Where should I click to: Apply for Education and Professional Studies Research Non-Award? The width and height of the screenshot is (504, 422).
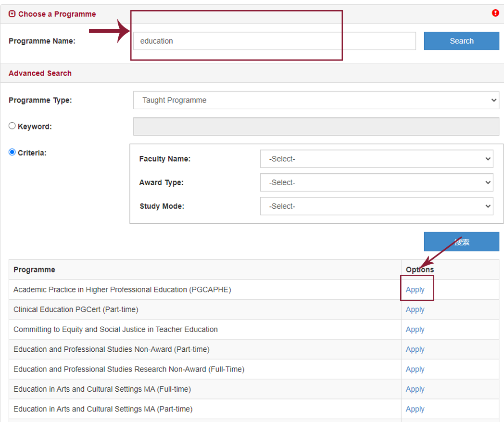click(x=415, y=369)
